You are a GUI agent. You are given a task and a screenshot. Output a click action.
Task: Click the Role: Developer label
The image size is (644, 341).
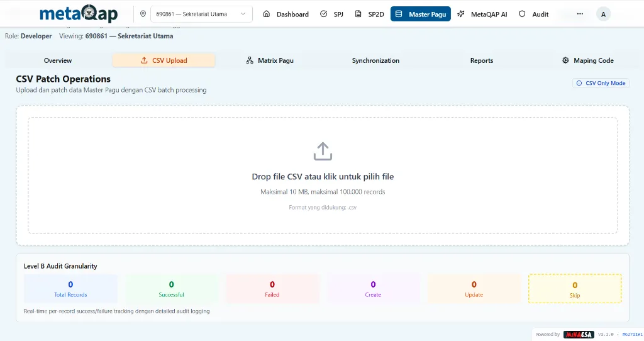point(28,36)
